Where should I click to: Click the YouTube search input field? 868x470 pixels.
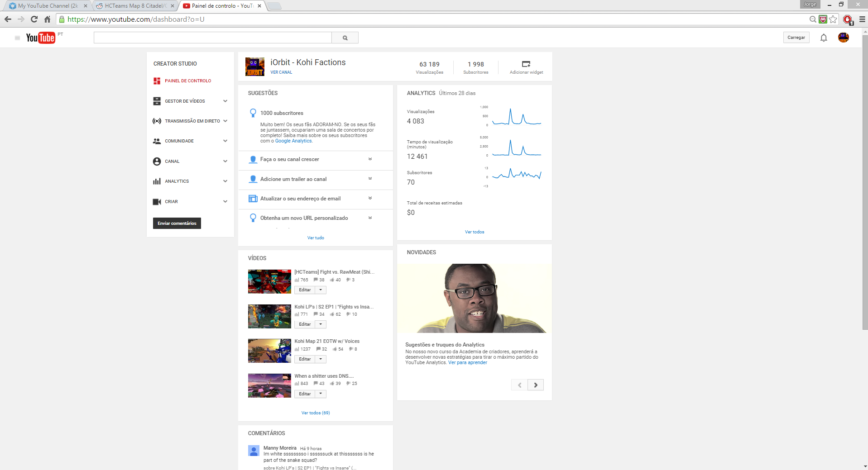(x=213, y=38)
